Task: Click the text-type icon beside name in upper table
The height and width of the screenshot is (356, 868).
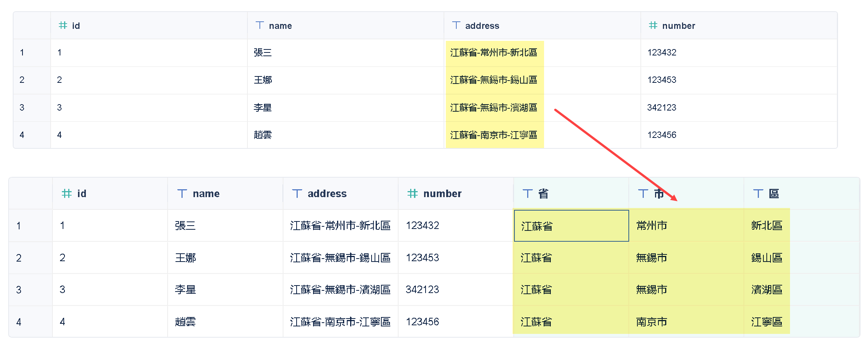Action: pyautogui.click(x=259, y=25)
